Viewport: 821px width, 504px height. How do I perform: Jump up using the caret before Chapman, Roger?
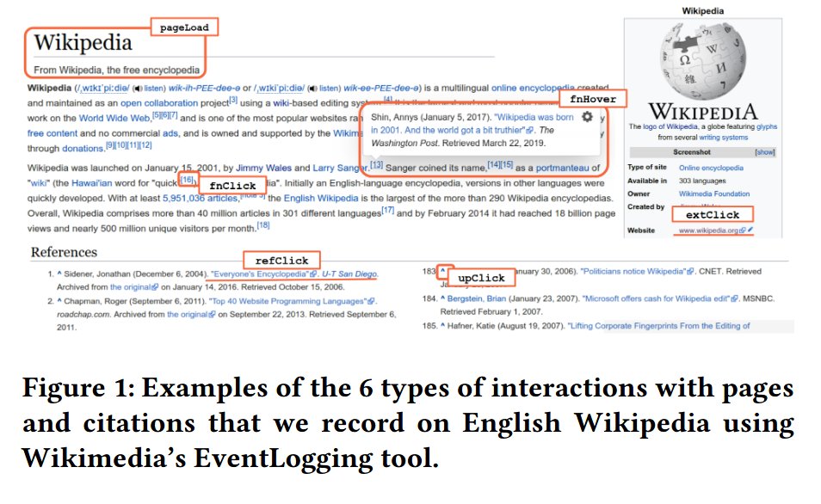click(59, 301)
